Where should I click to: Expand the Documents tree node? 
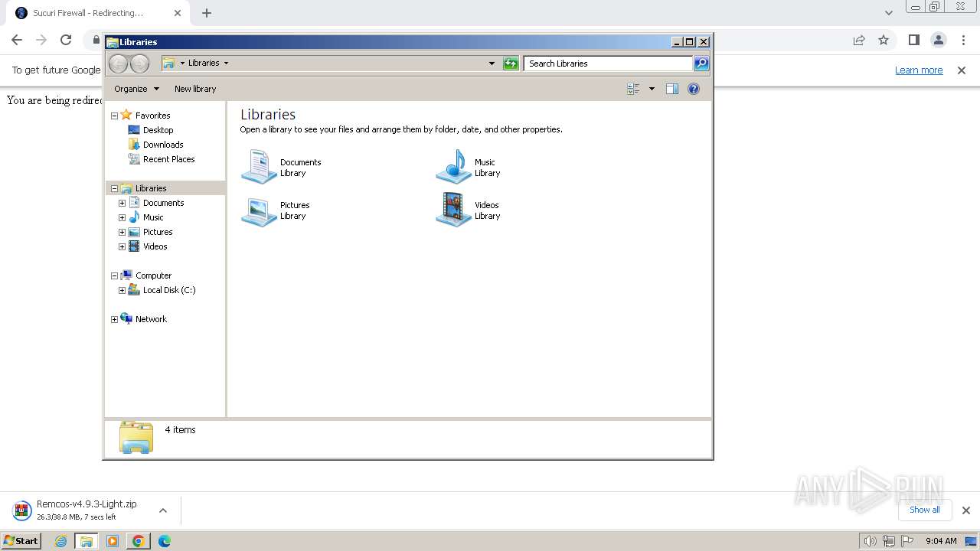[122, 203]
